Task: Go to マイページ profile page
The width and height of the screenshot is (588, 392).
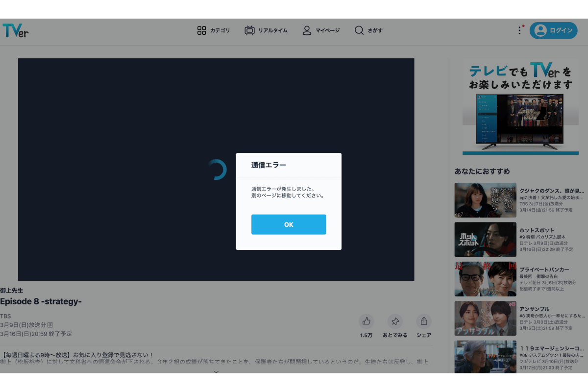Action: pos(321,30)
